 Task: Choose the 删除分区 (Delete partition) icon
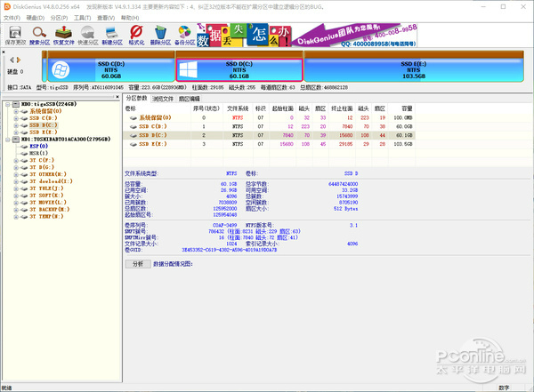[160, 36]
